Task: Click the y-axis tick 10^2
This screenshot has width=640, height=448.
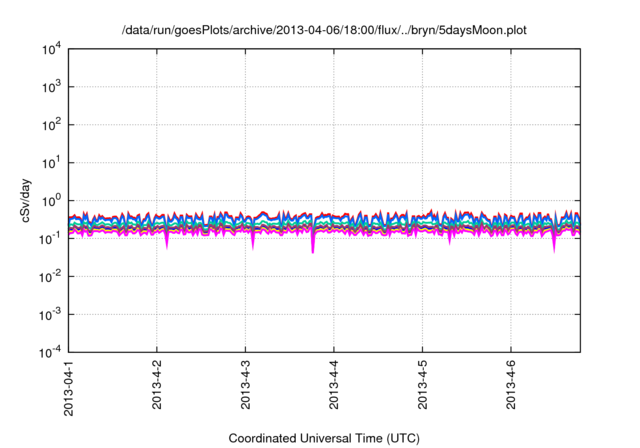Action: coord(52,125)
